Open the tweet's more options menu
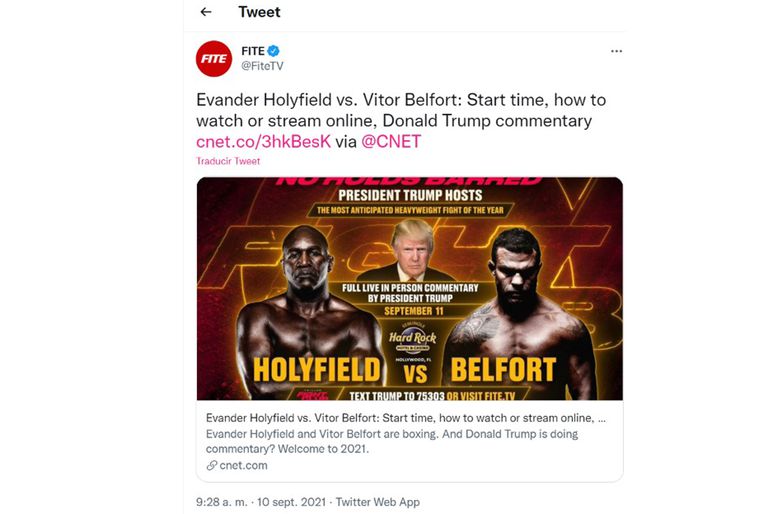This screenshot has height=514, width=768. click(x=616, y=50)
